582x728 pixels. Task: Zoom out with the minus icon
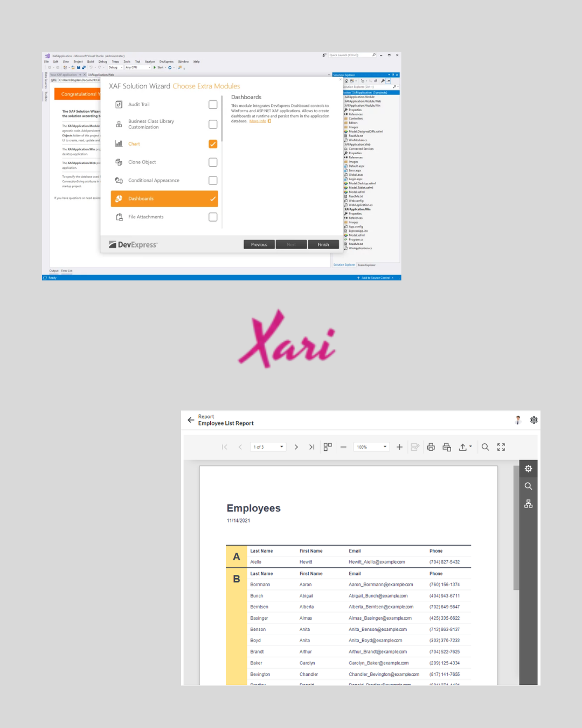(x=343, y=447)
